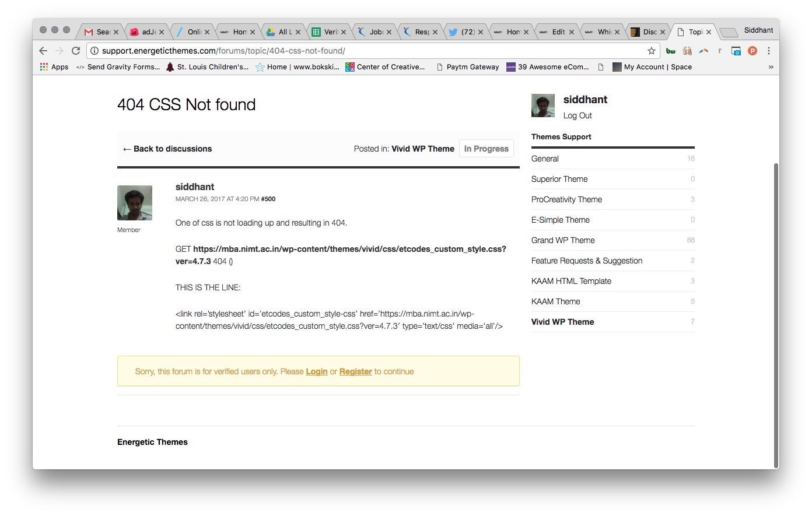Click the In Progress status button
The image size is (812, 516).
point(487,149)
